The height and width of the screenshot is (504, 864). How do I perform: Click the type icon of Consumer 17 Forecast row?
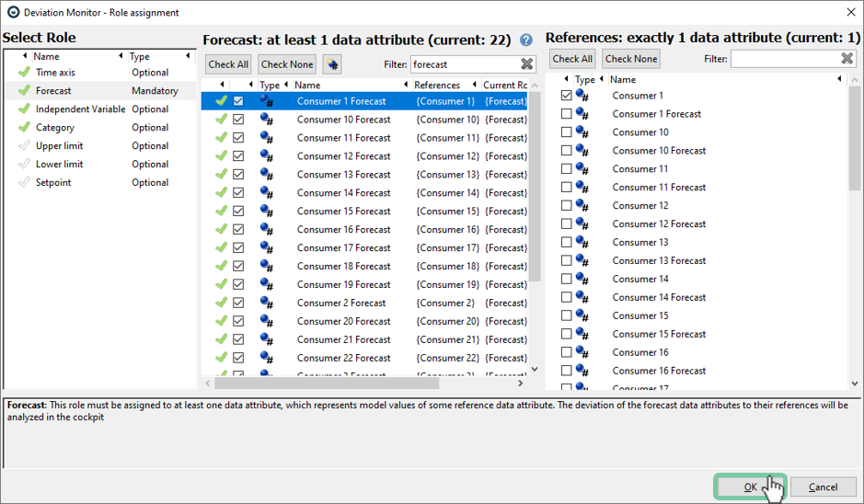coord(267,248)
